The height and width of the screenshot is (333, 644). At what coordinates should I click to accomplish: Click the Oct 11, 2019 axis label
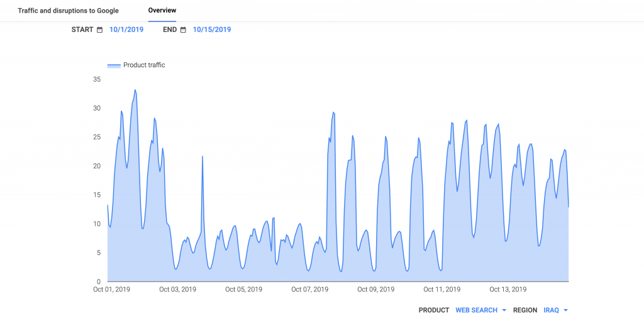pos(442,290)
